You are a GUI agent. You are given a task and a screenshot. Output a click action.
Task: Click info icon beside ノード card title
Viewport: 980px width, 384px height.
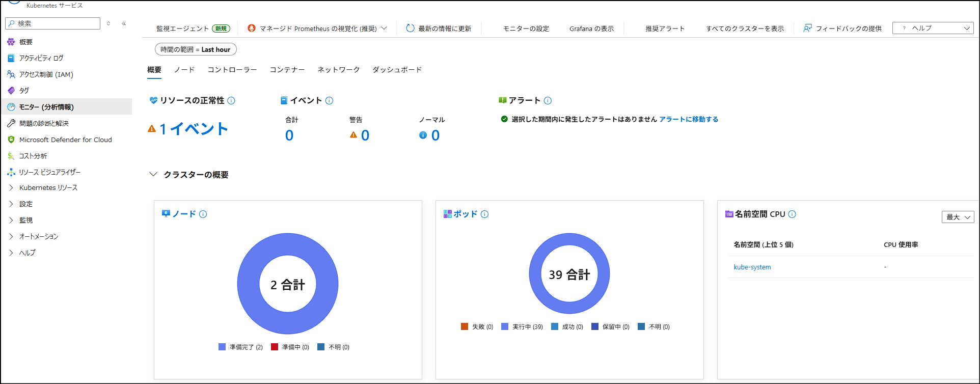point(203,214)
